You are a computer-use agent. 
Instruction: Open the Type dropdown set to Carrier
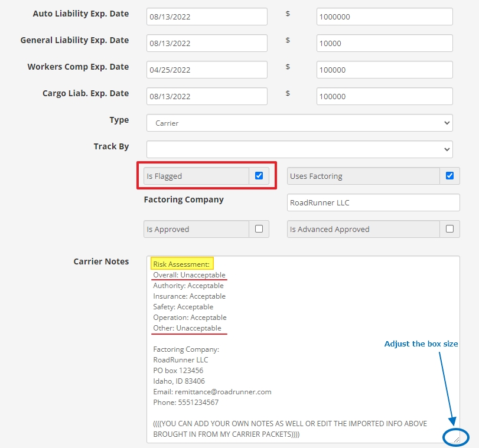[299, 123]
